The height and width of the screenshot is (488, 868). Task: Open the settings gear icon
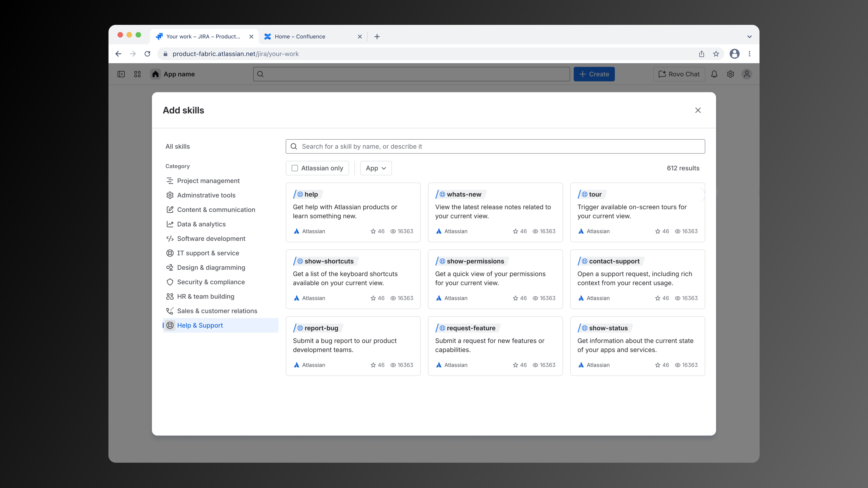tap(730, 74)
